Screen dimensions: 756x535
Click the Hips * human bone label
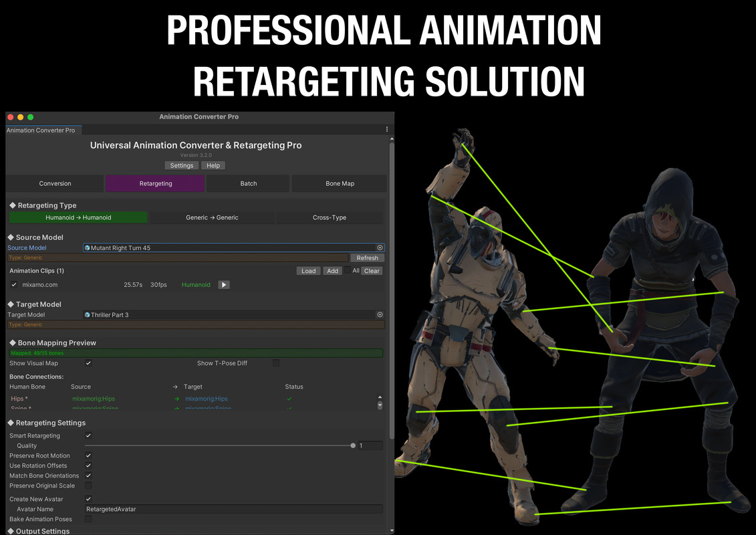pos(19,399)
